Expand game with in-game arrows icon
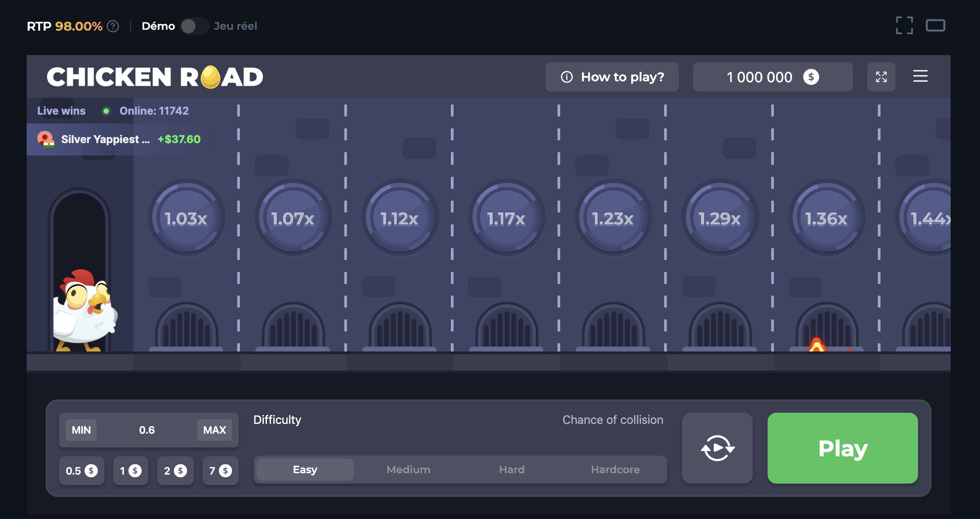 pos(881,77)
